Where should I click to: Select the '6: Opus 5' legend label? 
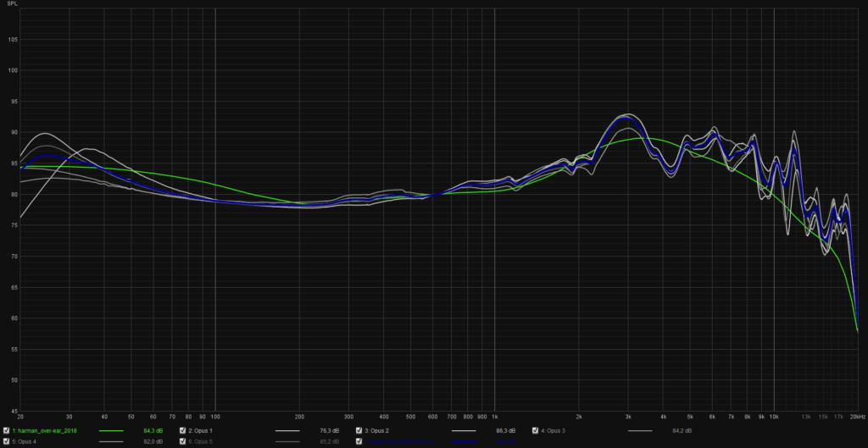point(200,441)
